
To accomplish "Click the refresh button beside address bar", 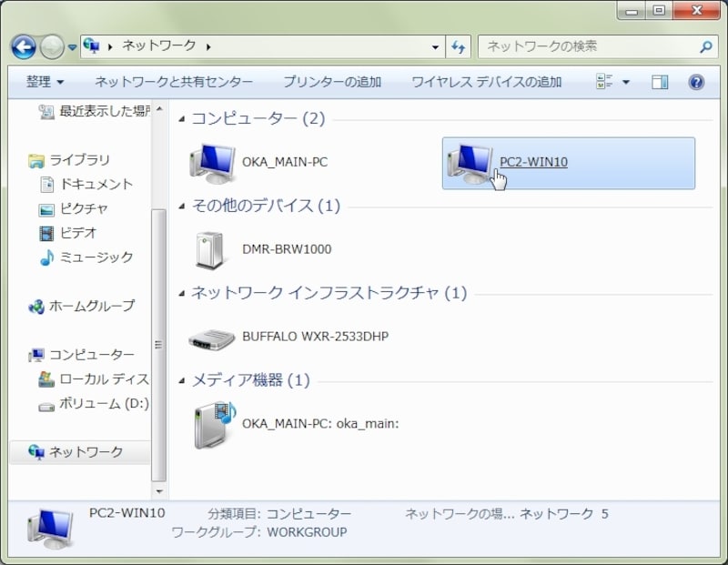I will point(460,46).
